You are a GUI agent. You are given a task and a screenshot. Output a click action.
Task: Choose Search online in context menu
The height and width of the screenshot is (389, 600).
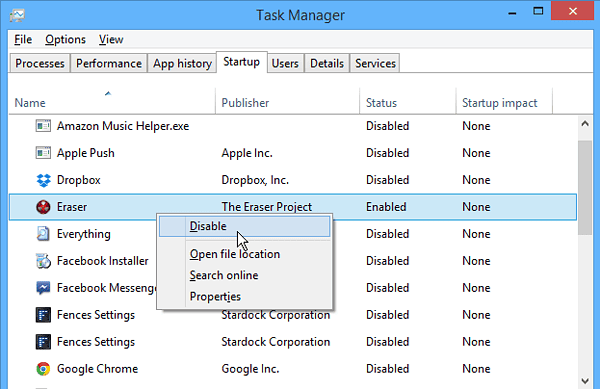[245, 275]
